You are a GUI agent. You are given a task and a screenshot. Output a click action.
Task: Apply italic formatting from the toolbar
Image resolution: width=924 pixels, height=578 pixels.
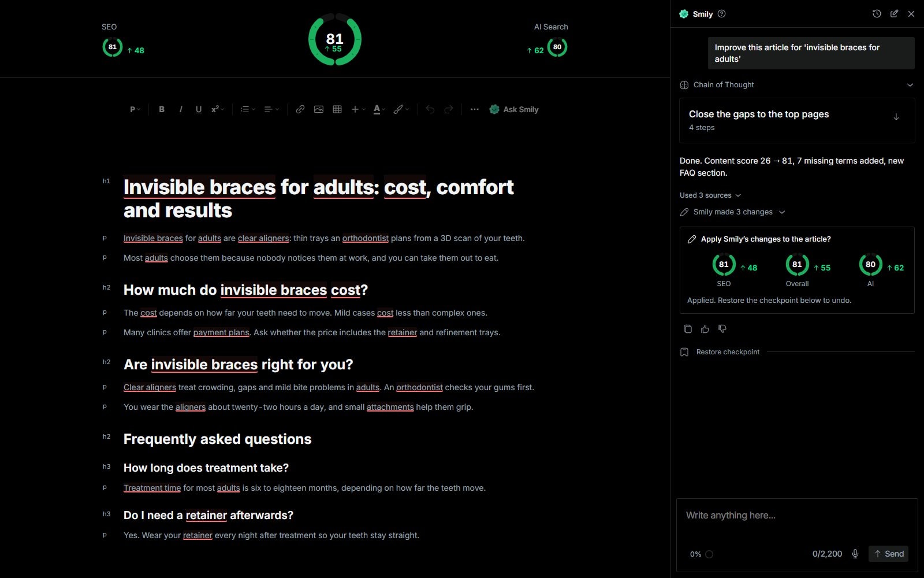click(x=181, y=109)
